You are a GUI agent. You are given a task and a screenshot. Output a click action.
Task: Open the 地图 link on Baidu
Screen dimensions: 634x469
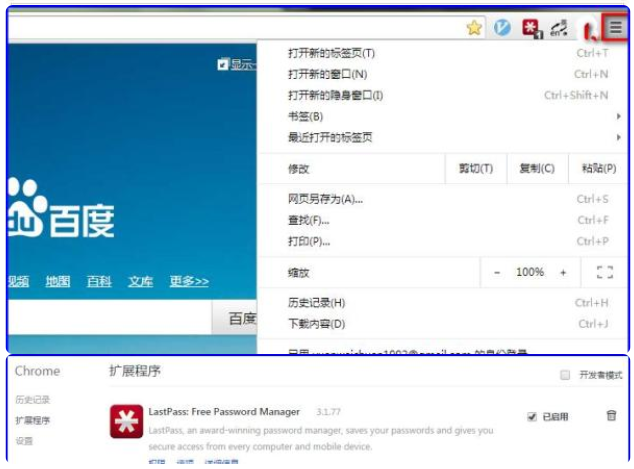(x=58, y=281)
